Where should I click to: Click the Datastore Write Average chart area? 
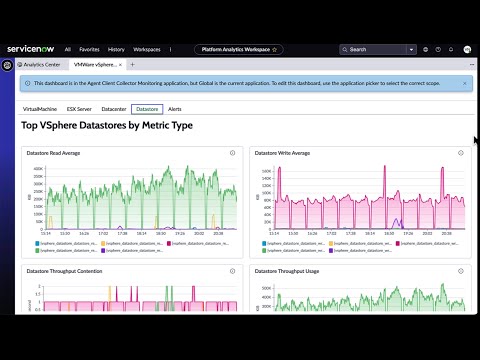pos(368,198)
